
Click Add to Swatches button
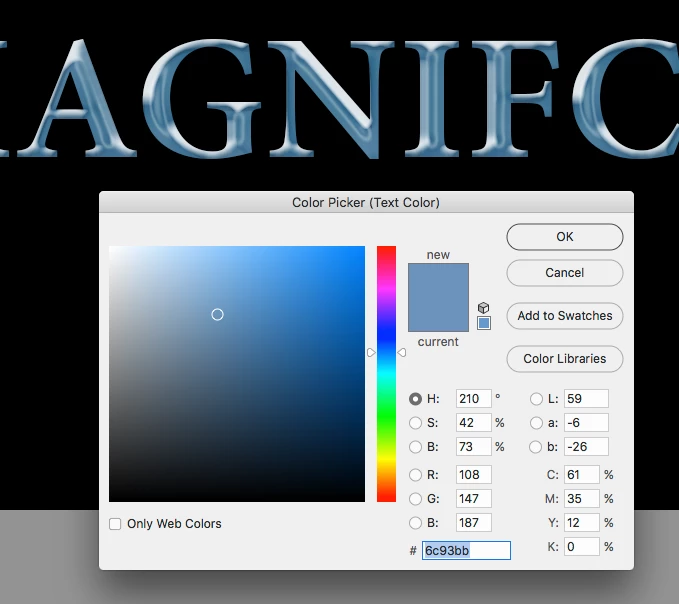[x=565, y=316]
